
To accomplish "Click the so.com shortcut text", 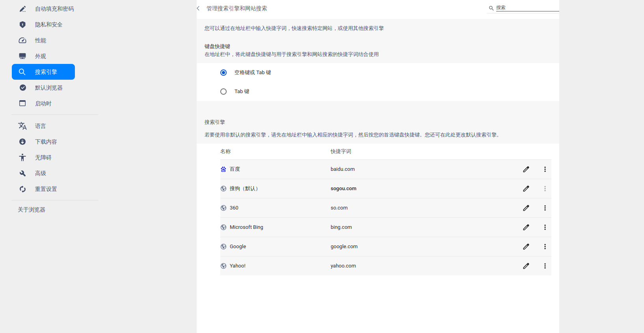I will [339, 208].
